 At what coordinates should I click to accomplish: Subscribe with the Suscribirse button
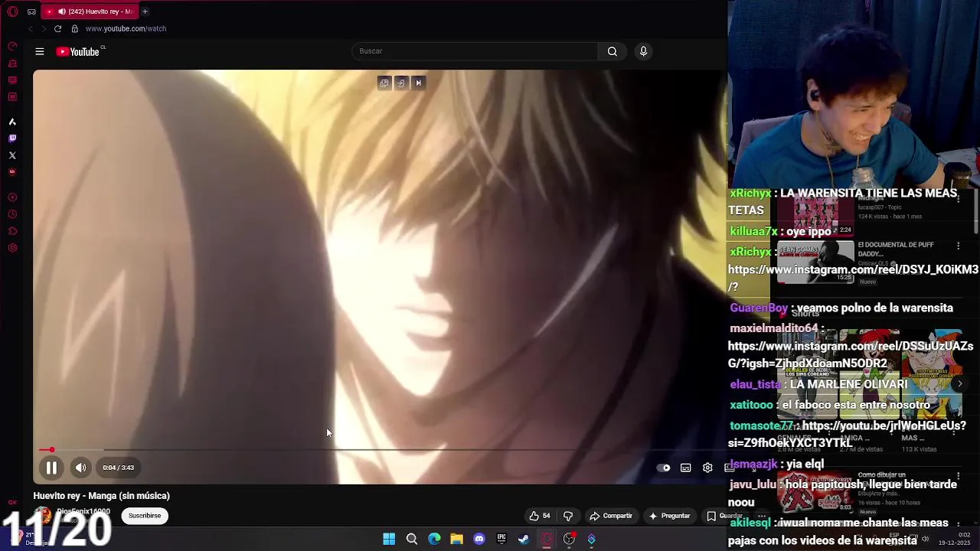pos(145,516)
